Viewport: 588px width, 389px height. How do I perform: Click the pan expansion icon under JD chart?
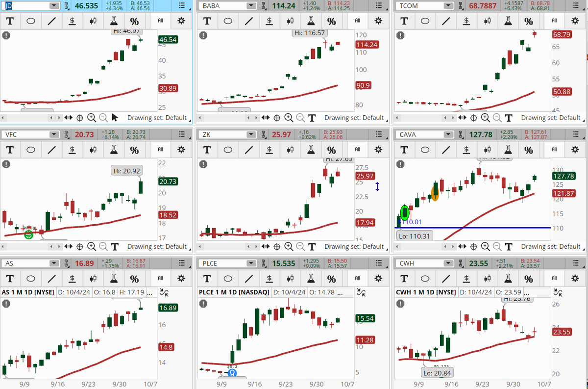pyautogui.click(x=69, y=118)
